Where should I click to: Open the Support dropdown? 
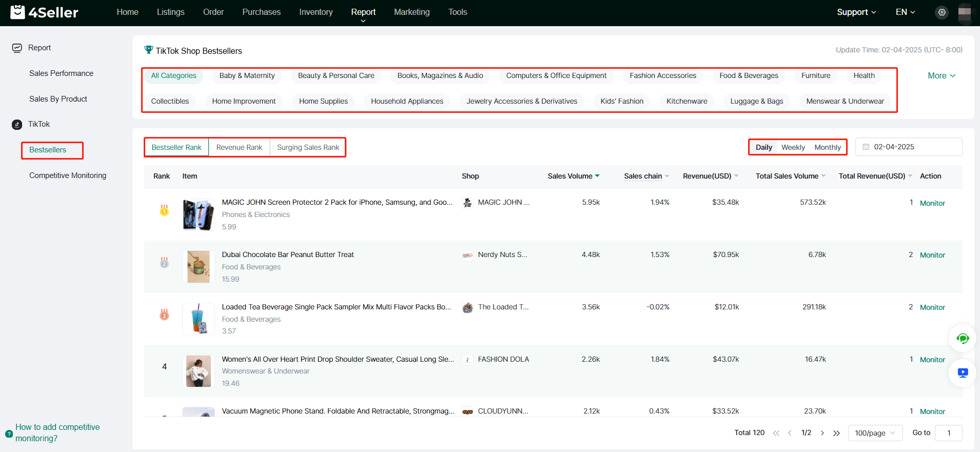tap(856, 12)
